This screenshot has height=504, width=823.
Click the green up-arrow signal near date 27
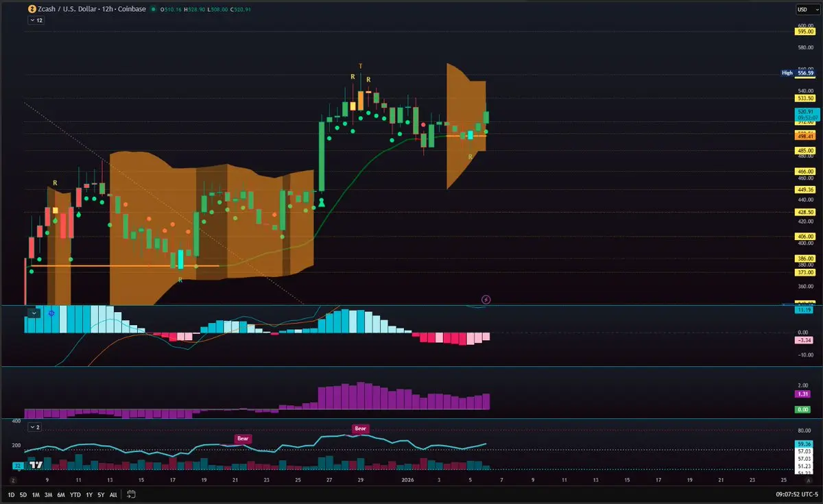[322, 202]
